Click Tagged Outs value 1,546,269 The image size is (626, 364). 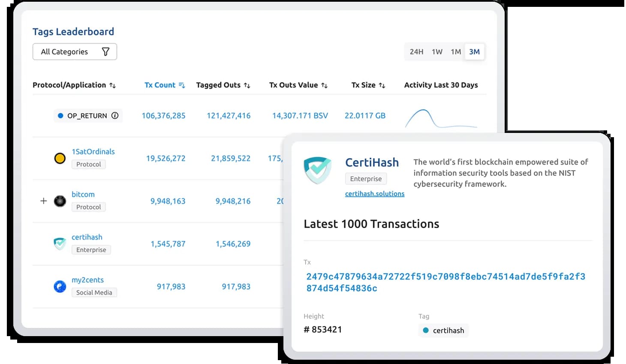pos(233,244)
